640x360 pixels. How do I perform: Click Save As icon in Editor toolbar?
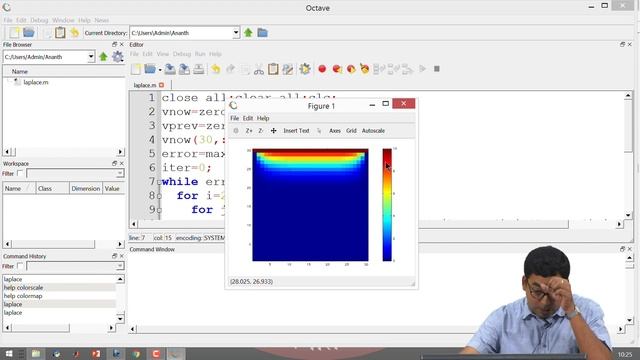[184, 69]
